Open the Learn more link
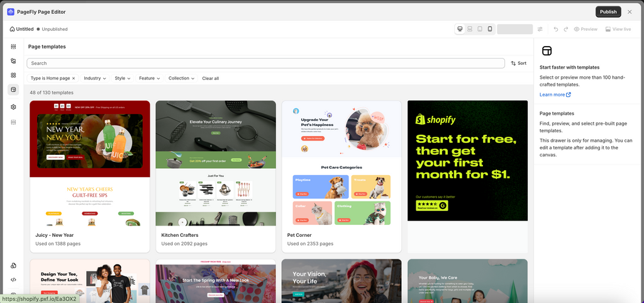644x303 pixels. click(555, 94)
